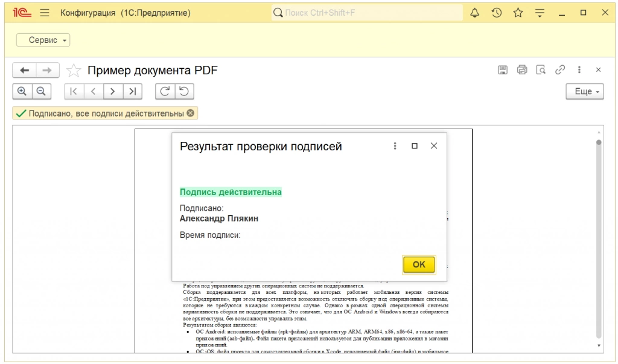Open print preview icon

pyautogui.click(x=541, y=70)
